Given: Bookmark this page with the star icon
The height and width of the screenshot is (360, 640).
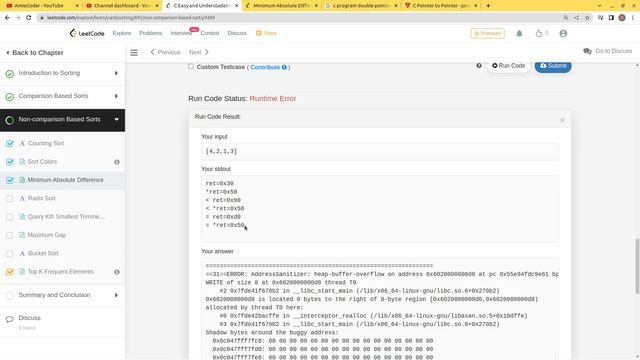Looking at the screenshot, I should click(x=587, y=18).
